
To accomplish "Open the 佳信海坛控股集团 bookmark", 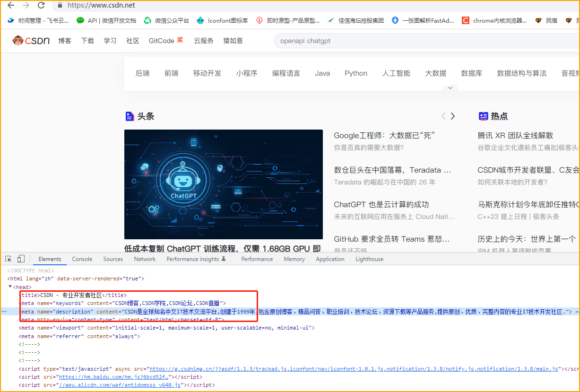I will 355,20.
